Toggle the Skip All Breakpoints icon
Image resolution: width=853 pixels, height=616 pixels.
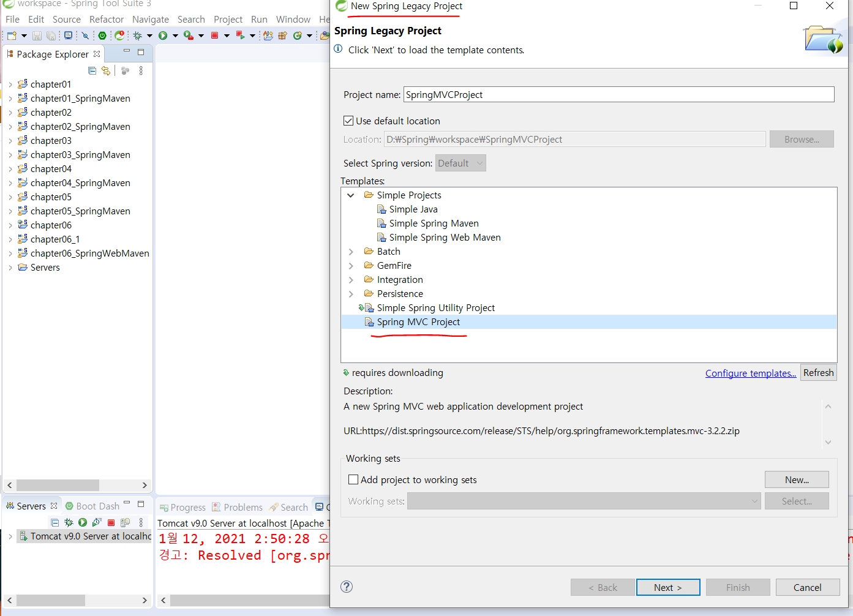tap(85, 36)
